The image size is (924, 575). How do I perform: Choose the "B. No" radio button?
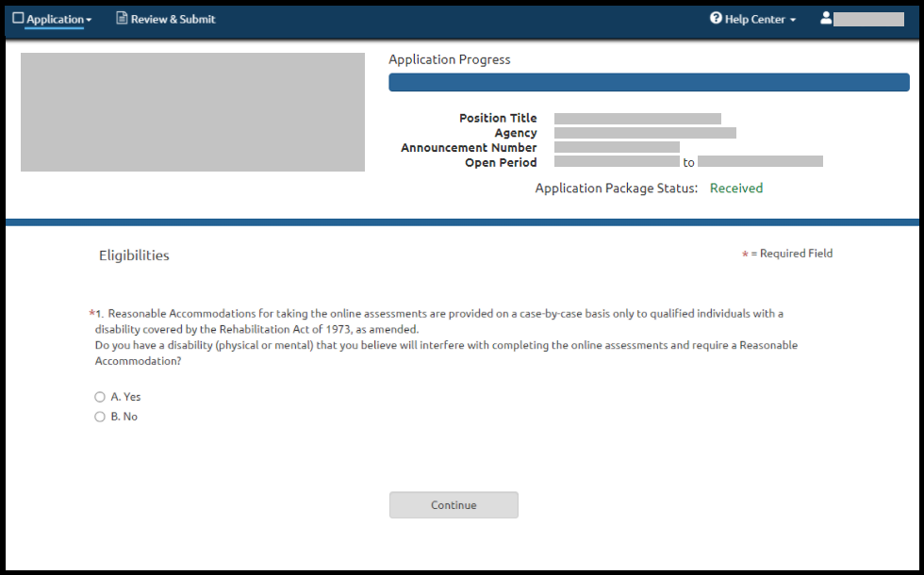(100, 417)
